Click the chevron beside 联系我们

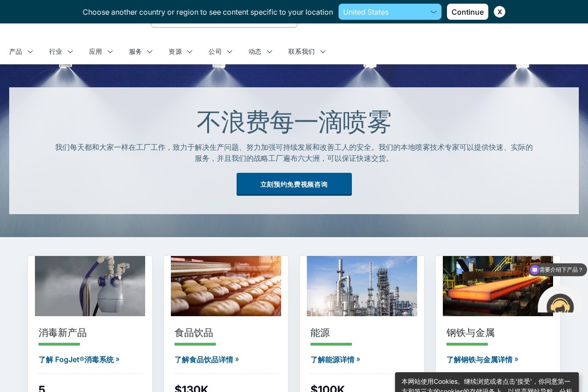[323, 52]
